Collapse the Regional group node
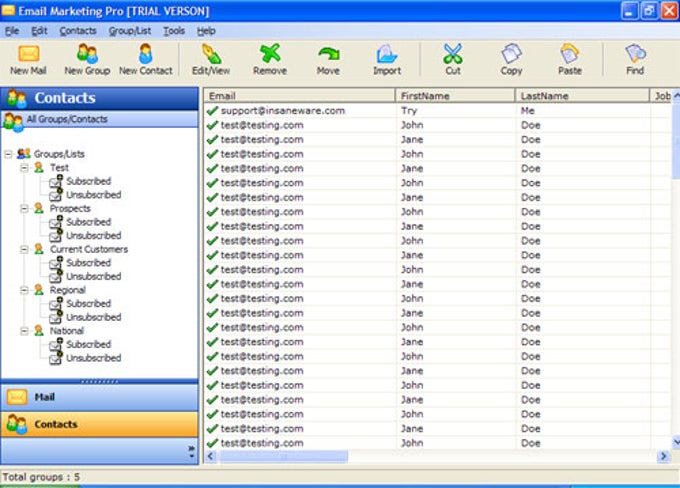This screenshot has height=488, width=680. point(25,290)
